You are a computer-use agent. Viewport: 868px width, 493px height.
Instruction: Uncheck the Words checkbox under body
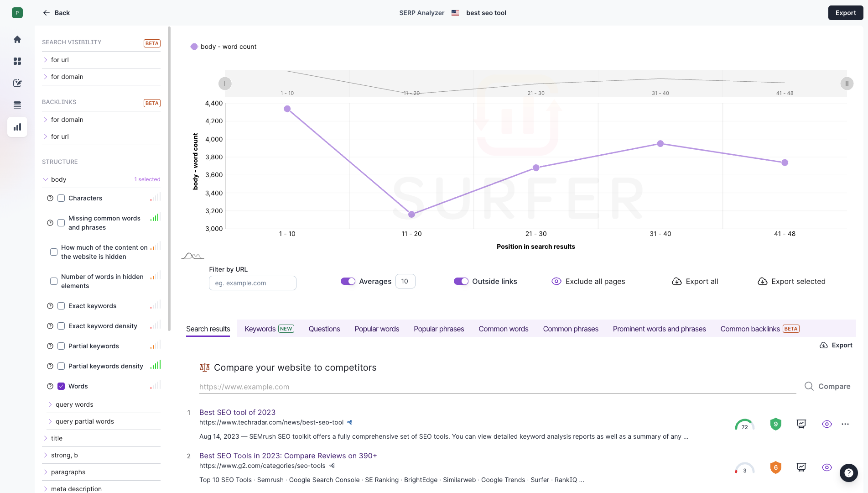click(61, 386)
